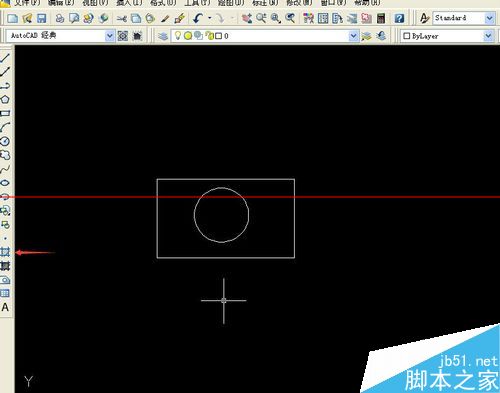Toggle layer 0 on/off lightbulb
This screenshot has width=500, height=393.
click(178, 35)
